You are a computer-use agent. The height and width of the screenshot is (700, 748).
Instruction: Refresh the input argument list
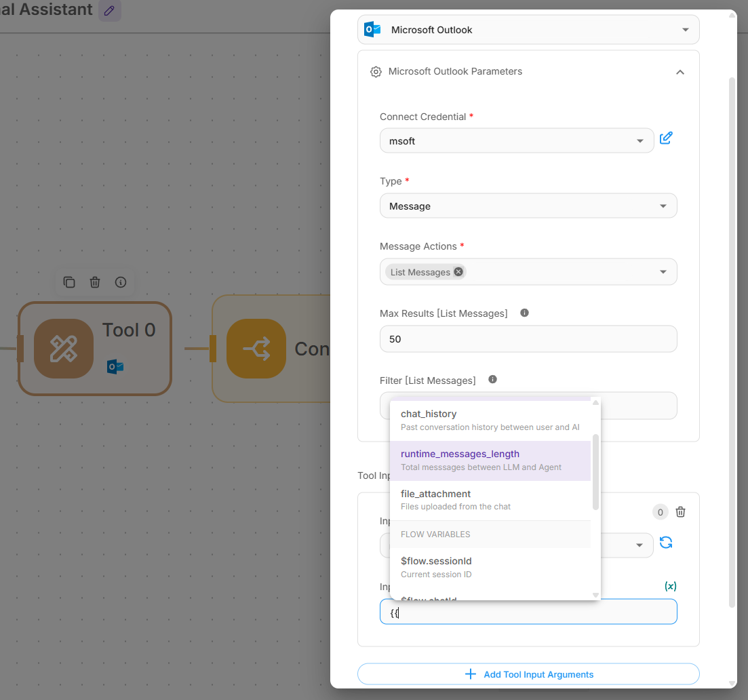click(x=666, y=543)
